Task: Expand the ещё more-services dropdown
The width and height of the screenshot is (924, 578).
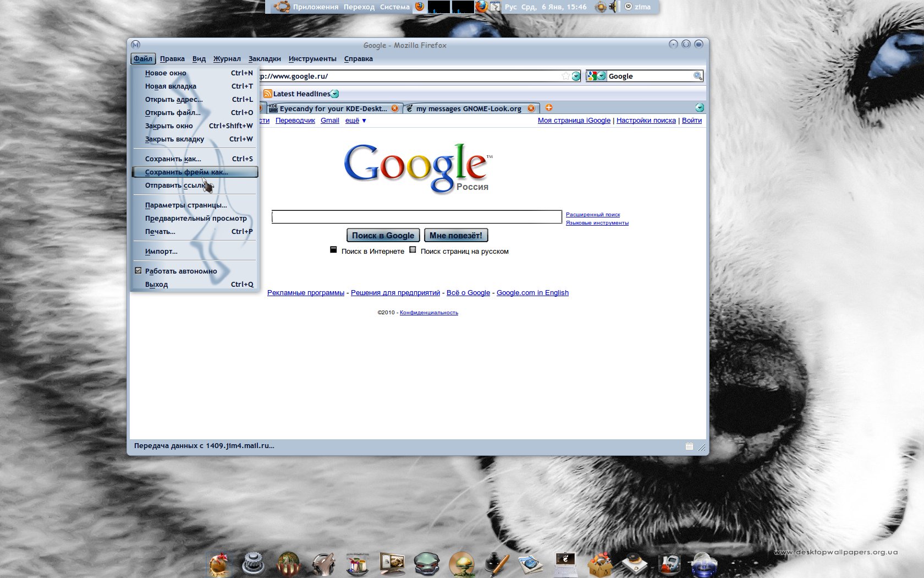Action: tap(355, 121)
